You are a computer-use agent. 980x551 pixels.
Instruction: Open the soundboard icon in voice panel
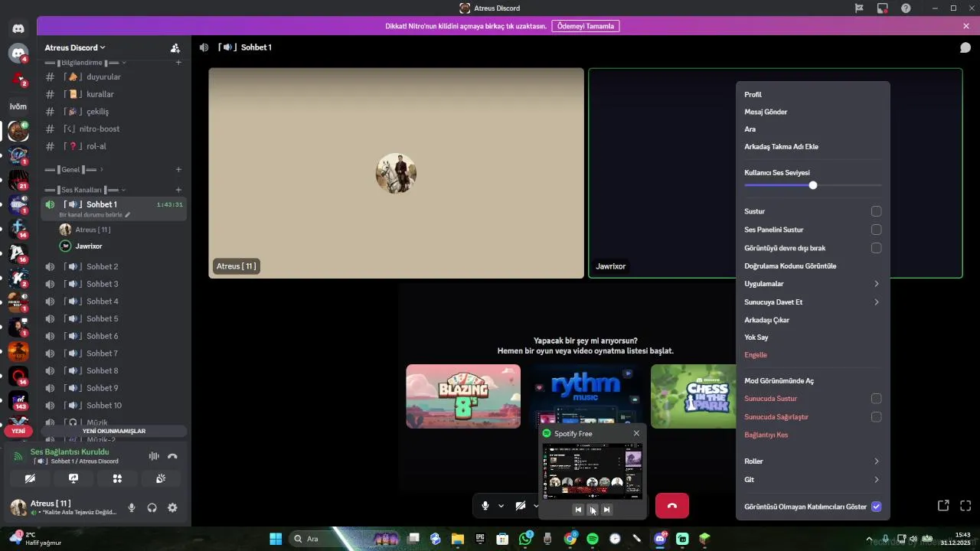click(x=161, y=478)
